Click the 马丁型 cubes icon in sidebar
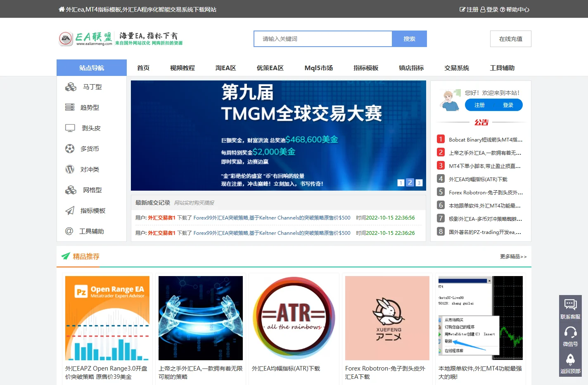The width and height of the screenshot is (588, 385). click(71, 87)
